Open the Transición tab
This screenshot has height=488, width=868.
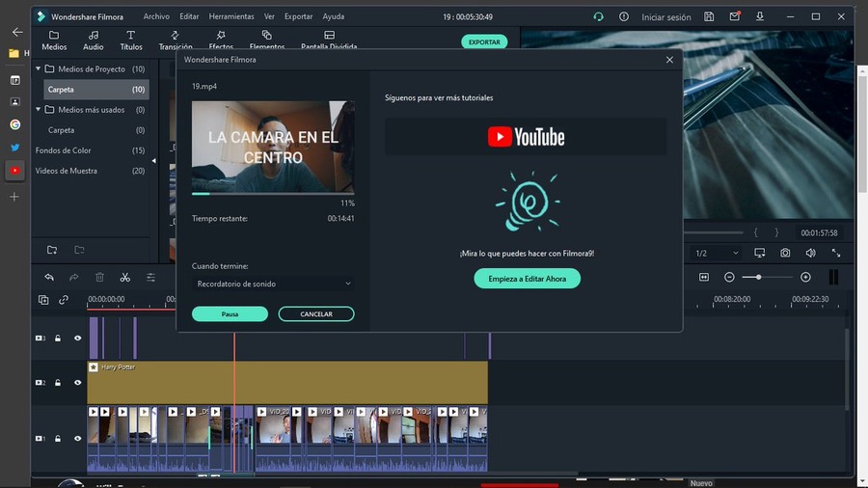coord(175,41)
